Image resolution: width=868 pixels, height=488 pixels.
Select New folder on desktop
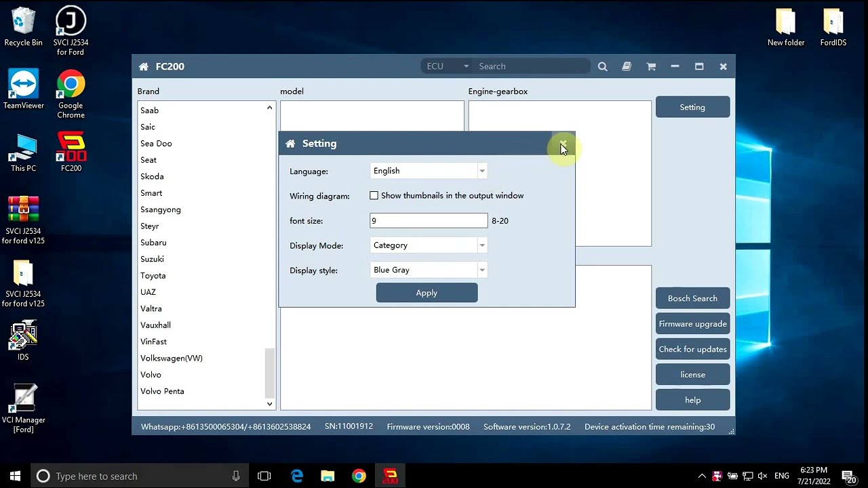coord(786,27)
